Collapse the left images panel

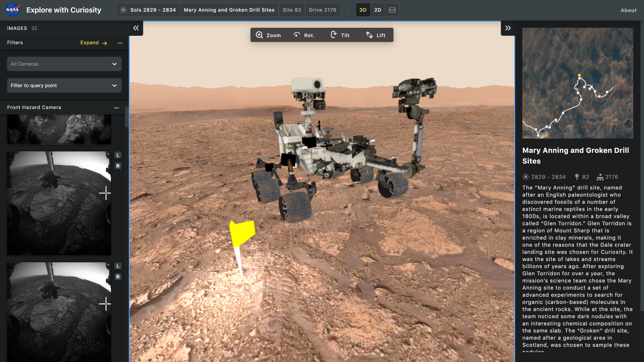click(136, 28)
